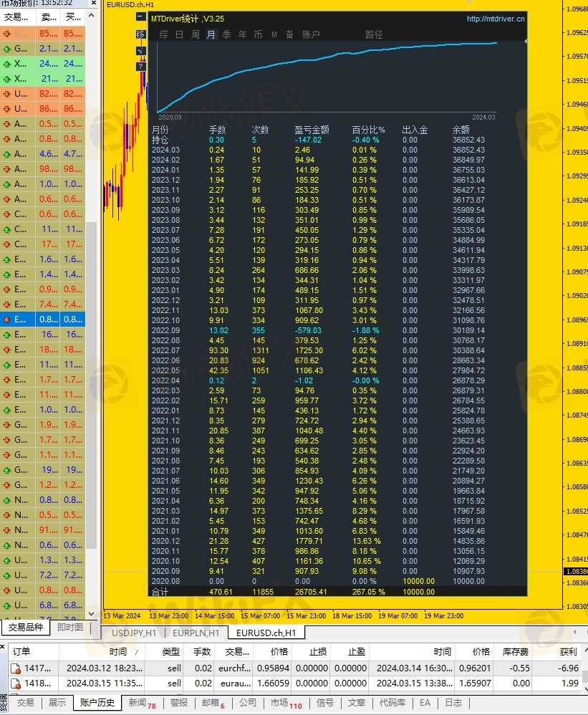
Task: Click the down arrow icon of row priced 82...
Action: pos(7,94)
